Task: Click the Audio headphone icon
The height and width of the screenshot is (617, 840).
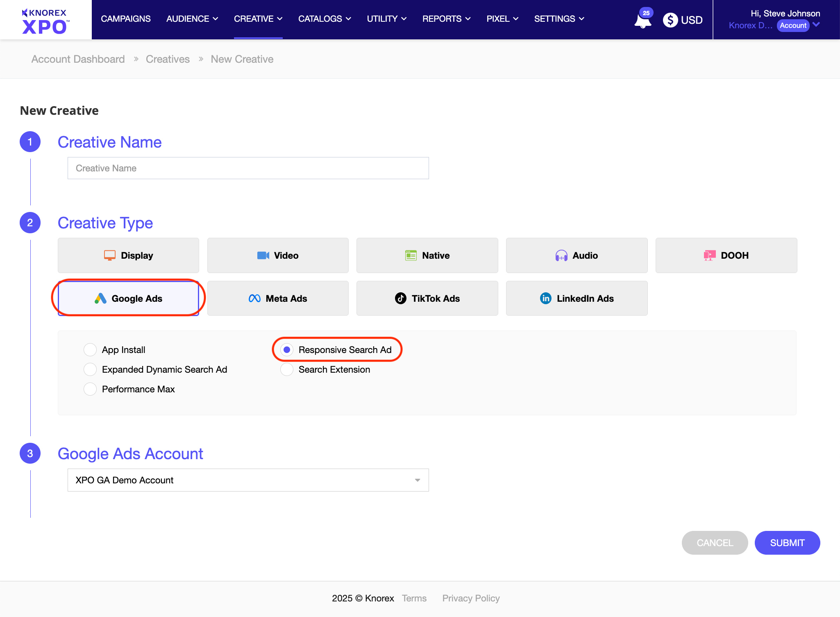Action: pyautogui.click(x=561, y=255)
